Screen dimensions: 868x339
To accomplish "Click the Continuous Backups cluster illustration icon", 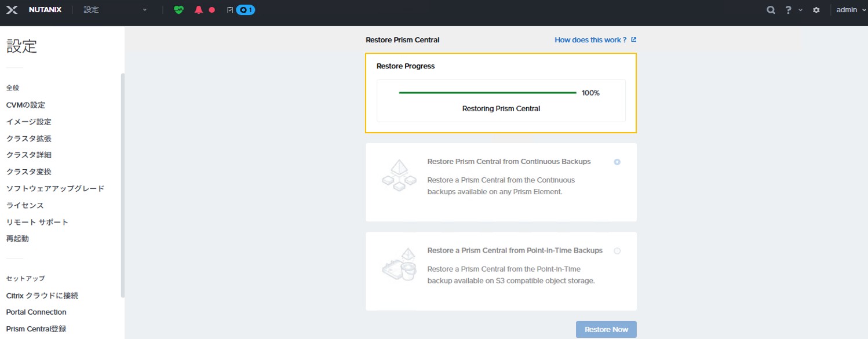I will click(x=399, y=176).
